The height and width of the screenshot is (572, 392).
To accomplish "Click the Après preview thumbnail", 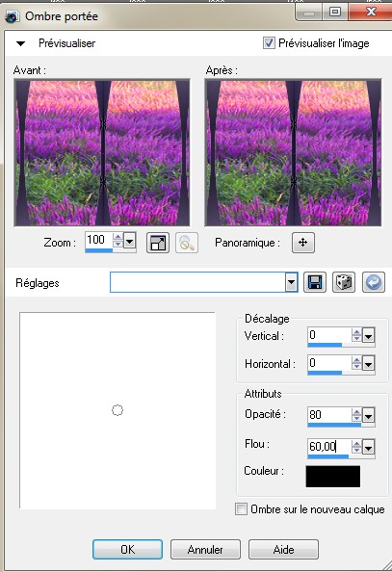I will pos(293,152).
